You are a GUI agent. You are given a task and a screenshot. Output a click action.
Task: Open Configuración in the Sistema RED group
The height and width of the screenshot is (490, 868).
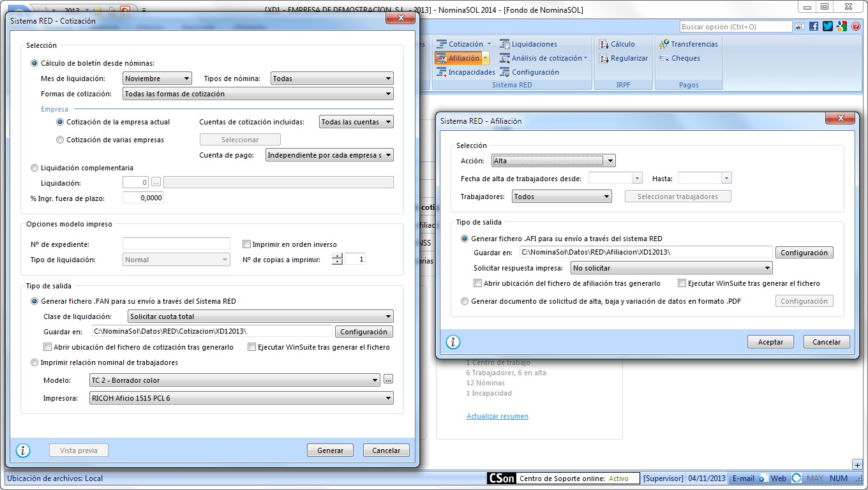pyautogui.click(x=530, y=72)
